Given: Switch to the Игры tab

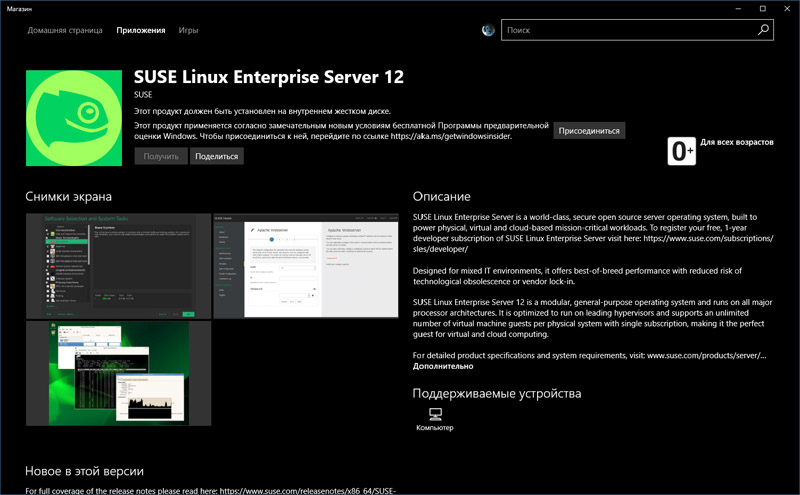Looking at the screenshot, I should click(x=188, y=30).
